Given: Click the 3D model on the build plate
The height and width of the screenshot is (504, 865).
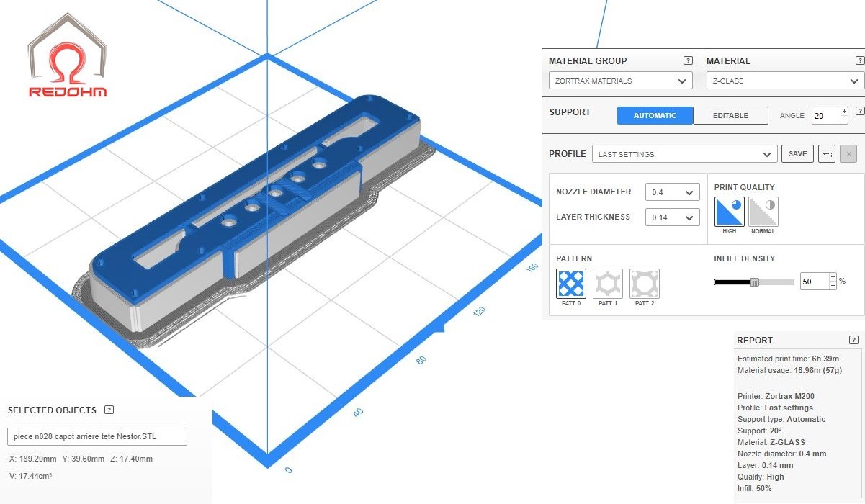Looking at the screenshot, I should point(256,216).
